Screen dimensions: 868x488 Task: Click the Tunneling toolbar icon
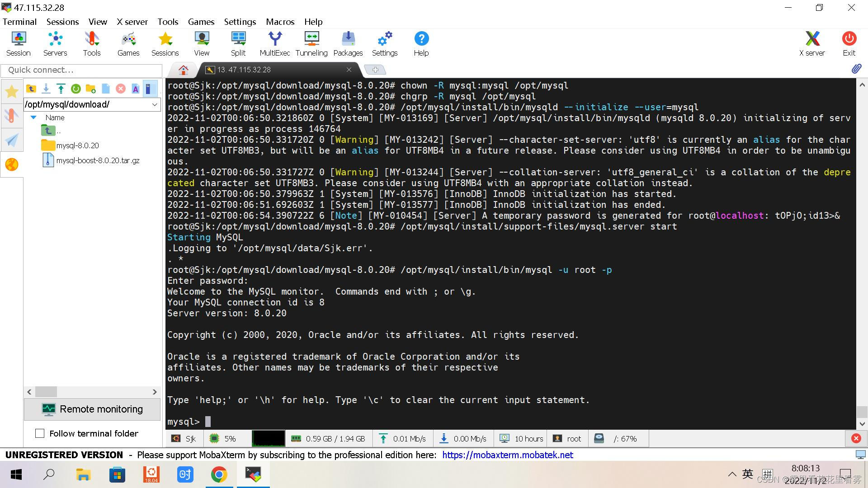click(x=311, y=44)
